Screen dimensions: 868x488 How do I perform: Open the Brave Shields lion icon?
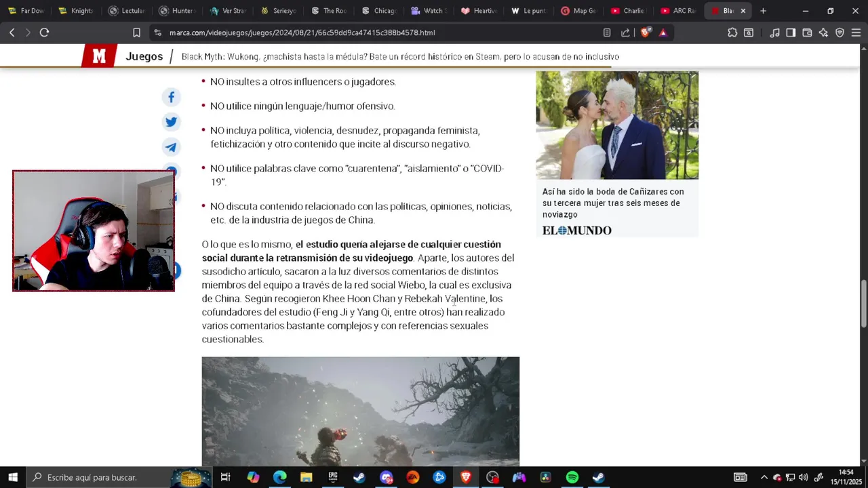click(646, 33)
